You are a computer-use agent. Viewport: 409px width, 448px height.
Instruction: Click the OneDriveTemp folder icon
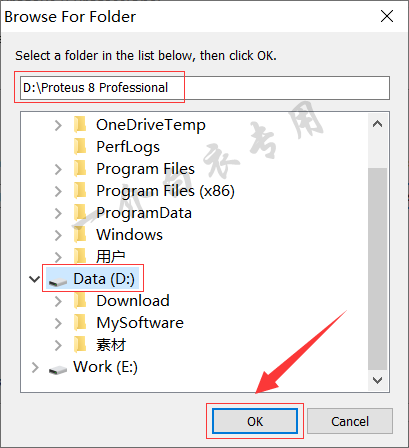point(80,125)
